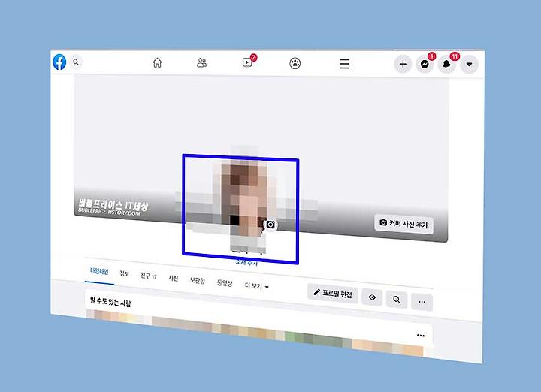The image size is (541, 392).
Task: Switch to the 정보 tab
Action: 124,274
